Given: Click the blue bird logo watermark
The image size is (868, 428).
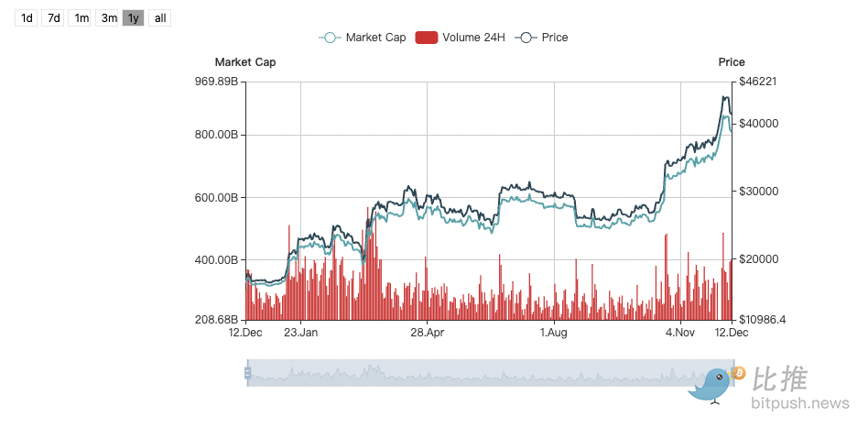Looking at the screenshot, I should (711, 385).
